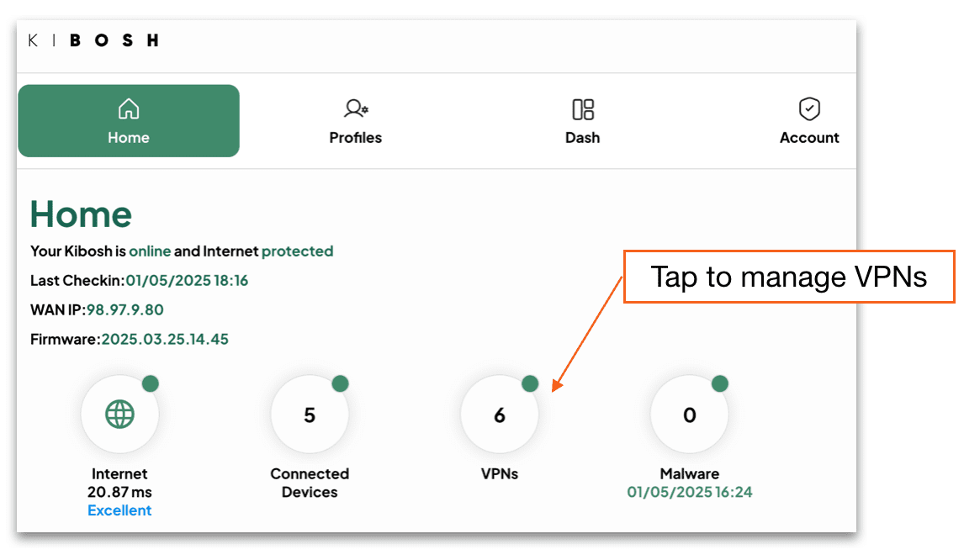Click the green status dot on Connected Devices

click(340, 383)
